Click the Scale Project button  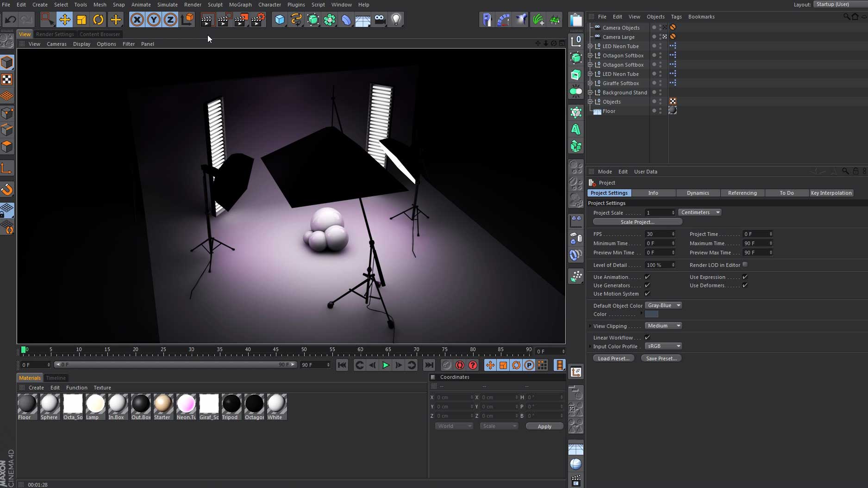tap(637, 222)
